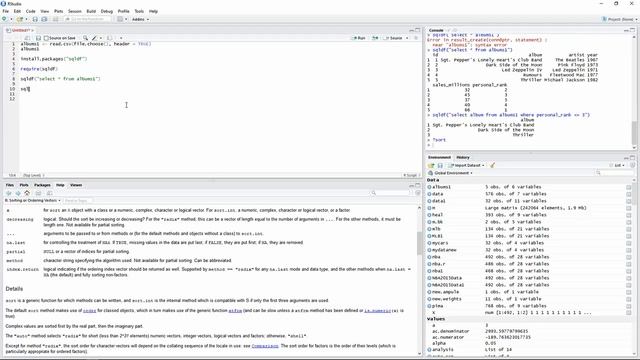Open the File menu
640x360 pixels.
tap(6, 11)
